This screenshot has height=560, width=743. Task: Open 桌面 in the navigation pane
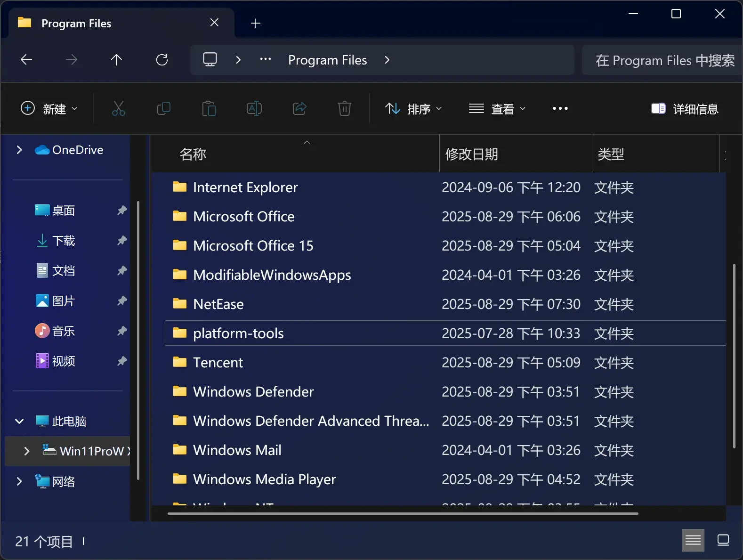click(x=64, y=210)
